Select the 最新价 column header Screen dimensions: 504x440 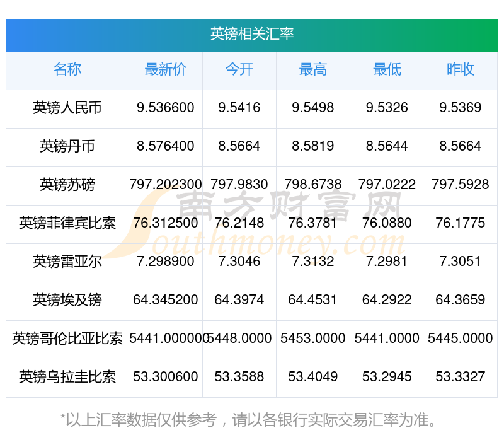point(166,69)
